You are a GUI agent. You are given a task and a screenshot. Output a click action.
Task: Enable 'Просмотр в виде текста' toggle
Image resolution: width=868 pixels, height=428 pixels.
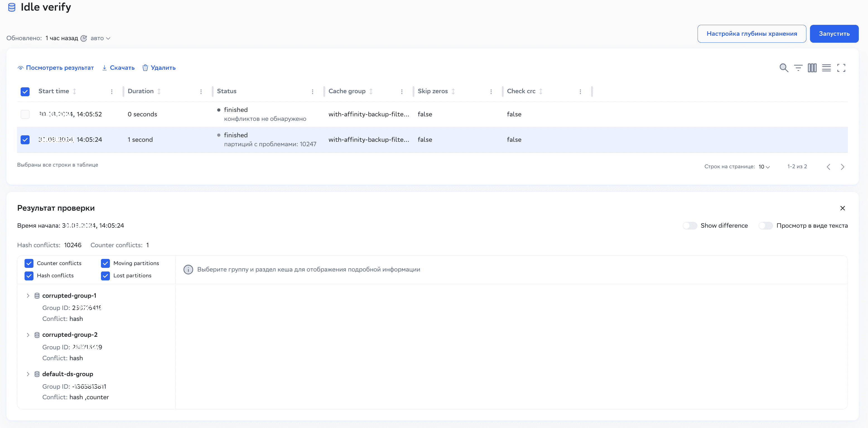coord(766,225)
